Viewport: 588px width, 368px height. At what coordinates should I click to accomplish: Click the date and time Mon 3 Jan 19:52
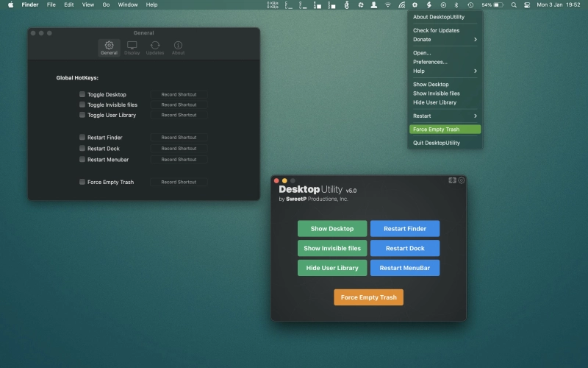tap(559, 5)
